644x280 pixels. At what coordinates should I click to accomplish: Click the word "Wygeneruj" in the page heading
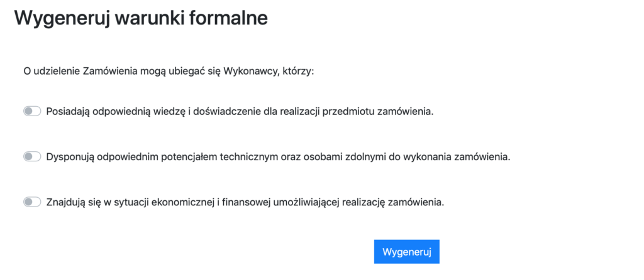pyautogui.click(x=62, y=18)
